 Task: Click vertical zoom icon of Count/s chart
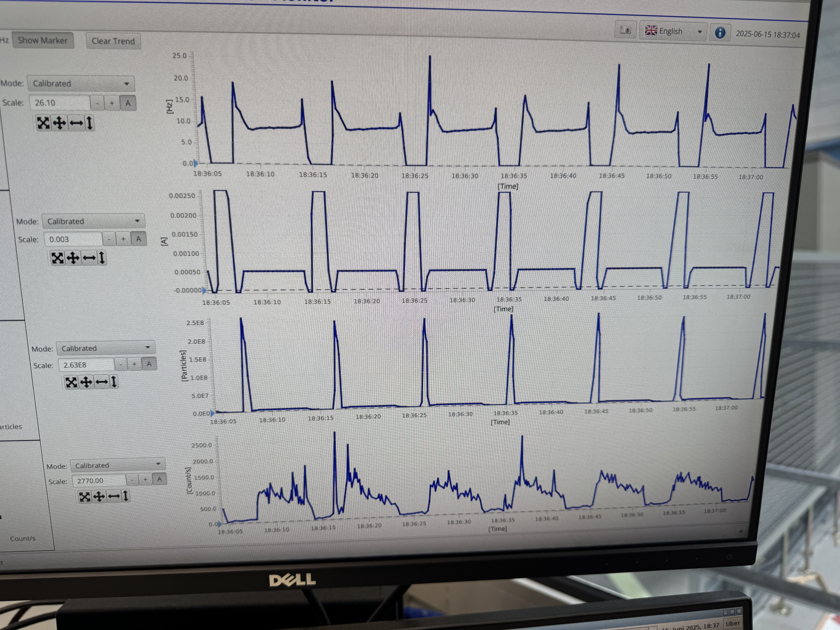click(126, 496)
